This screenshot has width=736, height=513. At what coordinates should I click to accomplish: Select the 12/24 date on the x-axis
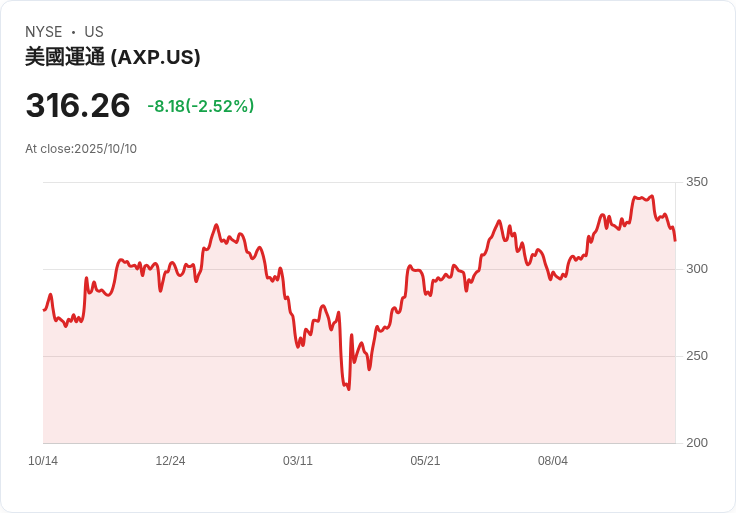(170, 461)
